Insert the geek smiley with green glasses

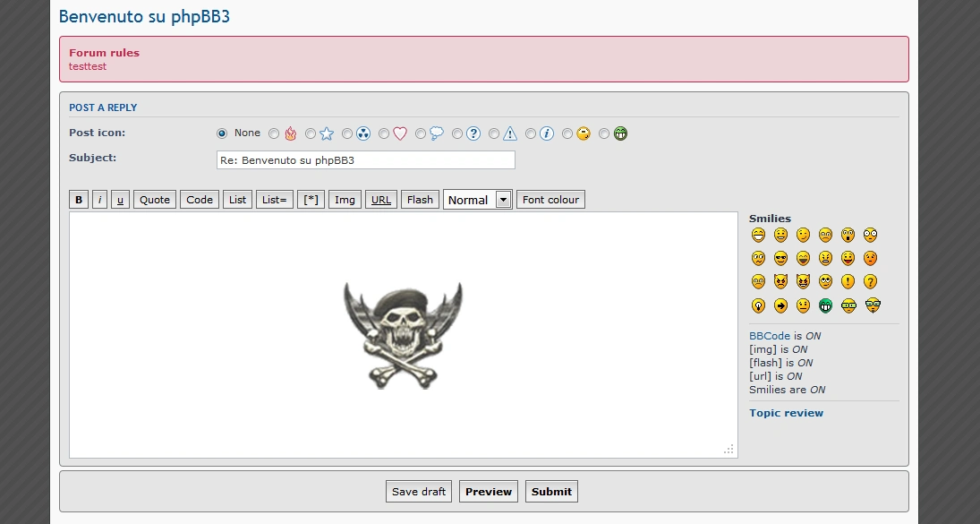(848, 305)
